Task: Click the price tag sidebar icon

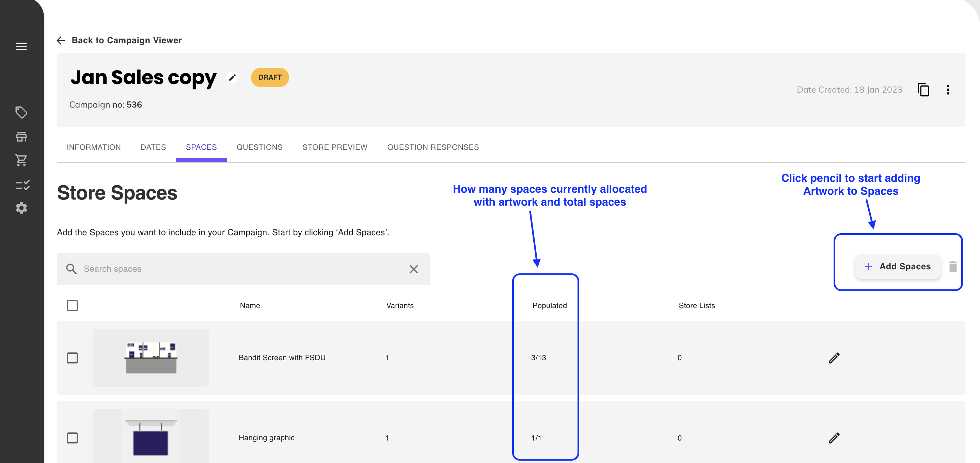Action: [x=21, y=112]
